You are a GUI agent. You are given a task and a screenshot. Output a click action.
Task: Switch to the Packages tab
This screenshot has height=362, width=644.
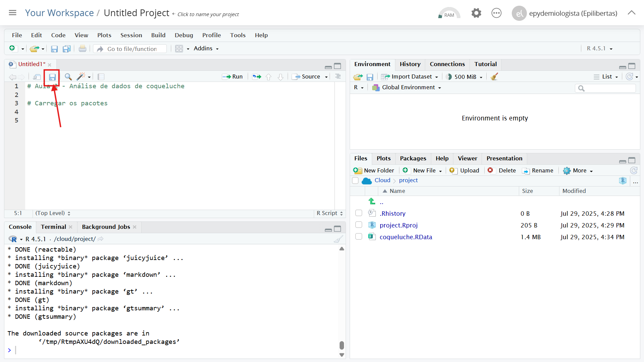tap(413, 158)
